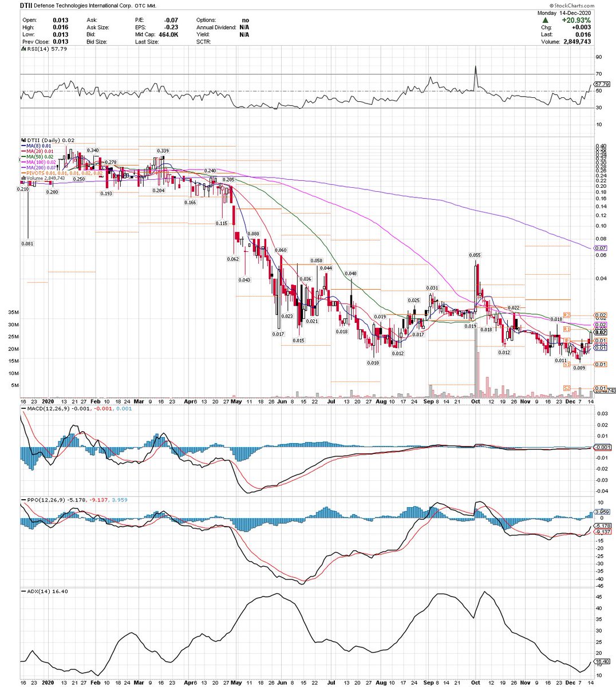Click the purple 0.07 MA(200) value tag
The height and width of the screenshot is (687, 616).
(x=601, y=248)
